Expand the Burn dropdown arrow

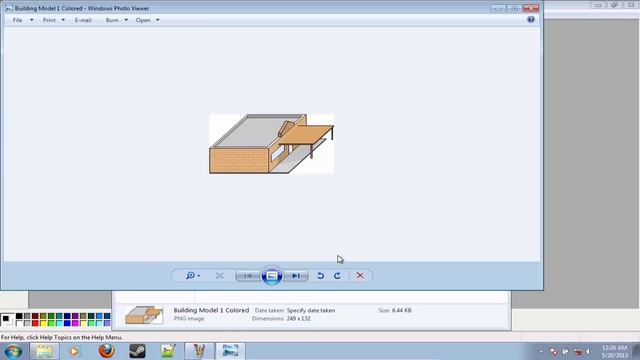(x=126, y=20)
